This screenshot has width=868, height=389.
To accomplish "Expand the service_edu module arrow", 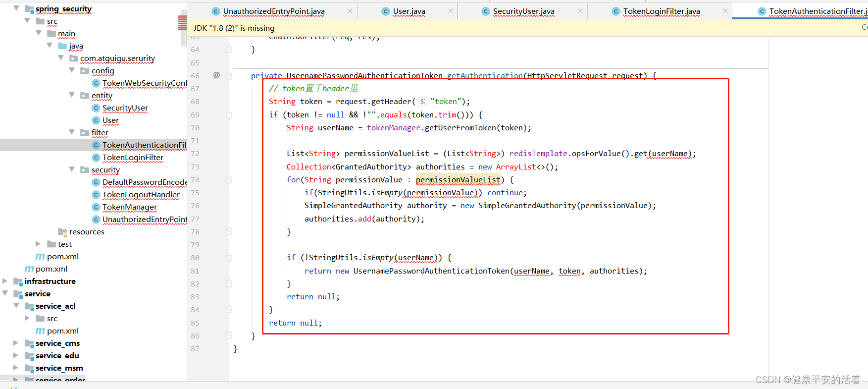I will (16, 355).
